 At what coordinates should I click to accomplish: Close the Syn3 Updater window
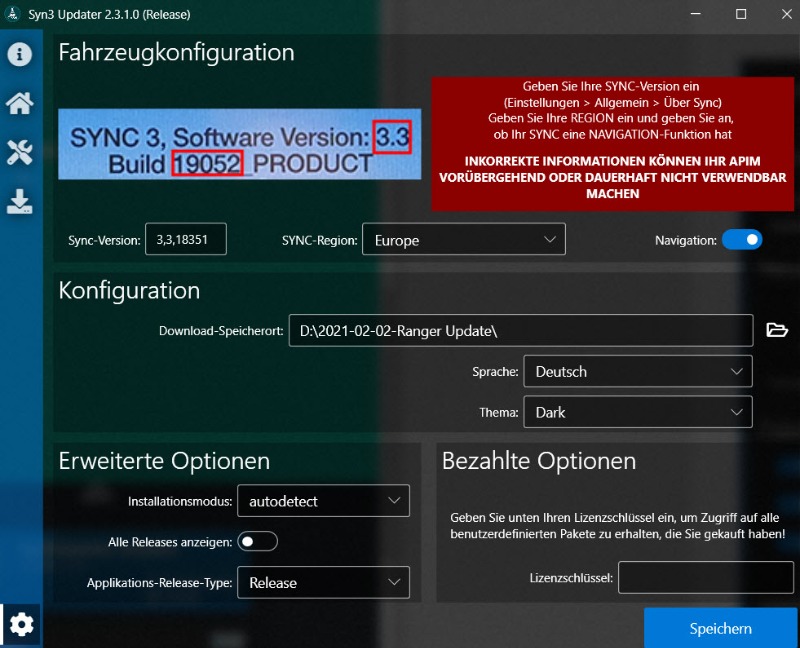tap(787, 14)
